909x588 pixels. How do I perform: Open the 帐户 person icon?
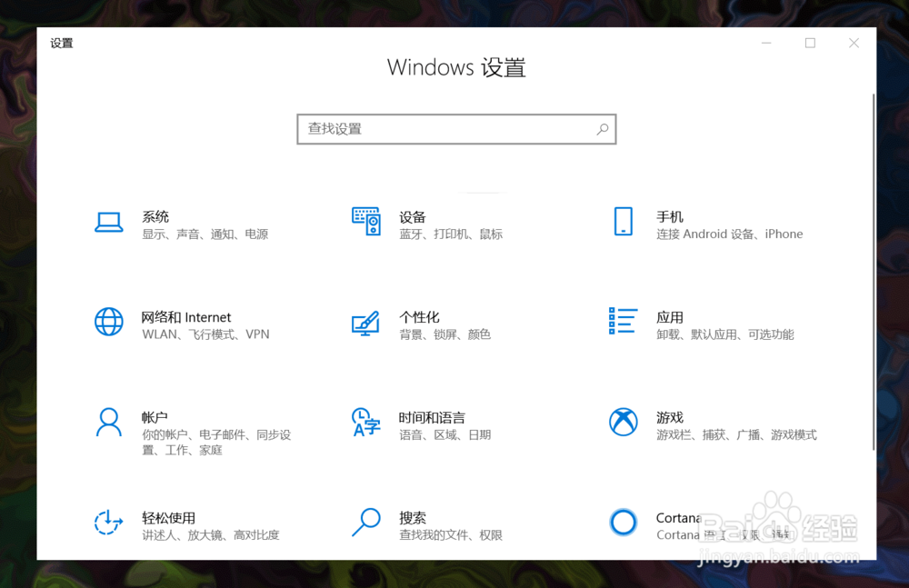click(109, 423)
